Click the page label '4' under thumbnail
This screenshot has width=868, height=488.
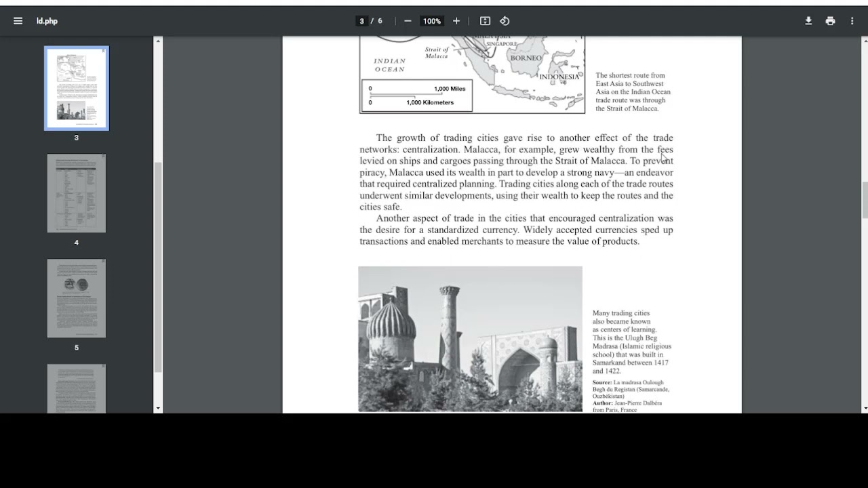pos(77,243)
